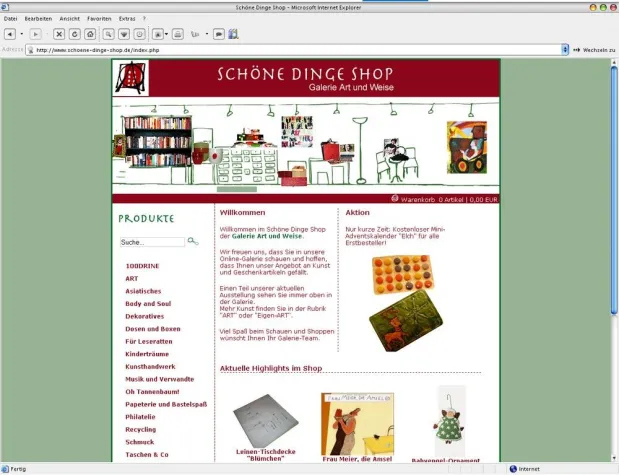The height and width of the screenshot is (475, 619).
Task: Go to the Home page icon
Action: click(91, 33)
